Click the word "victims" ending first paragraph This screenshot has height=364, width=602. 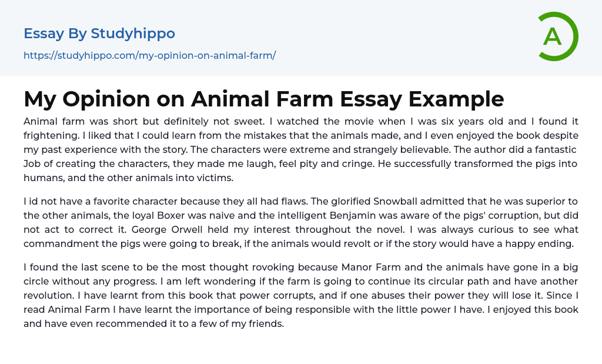(215, 178)
